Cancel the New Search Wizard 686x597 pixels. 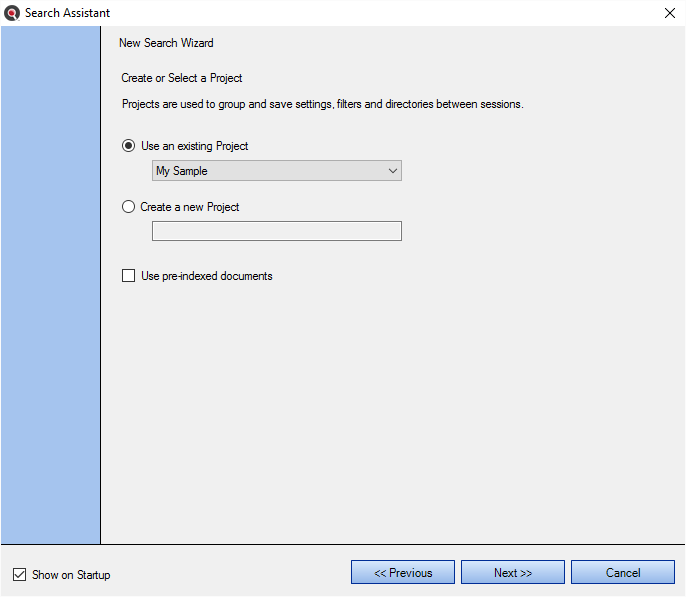pyautogui.click(x=623, y=572)
